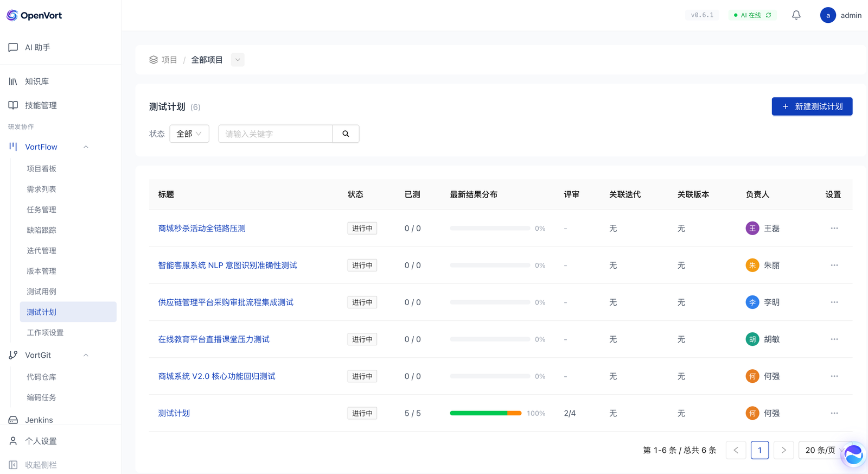Open more options for 商城秒杀活动全链路压测

coord(834,229)
